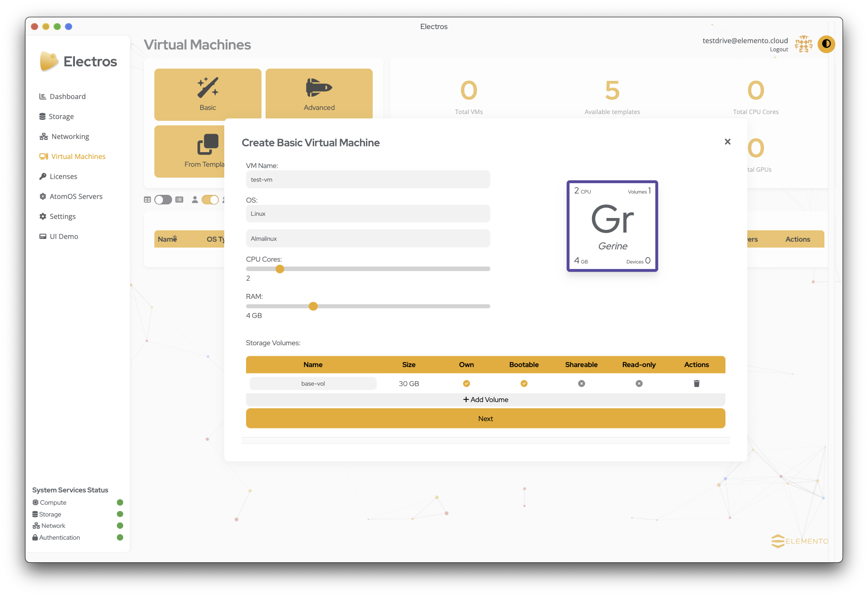Open the distribution dropdown showing Almalinux
868x596 pixels.
pyautogui.click(x=368, y=238)
